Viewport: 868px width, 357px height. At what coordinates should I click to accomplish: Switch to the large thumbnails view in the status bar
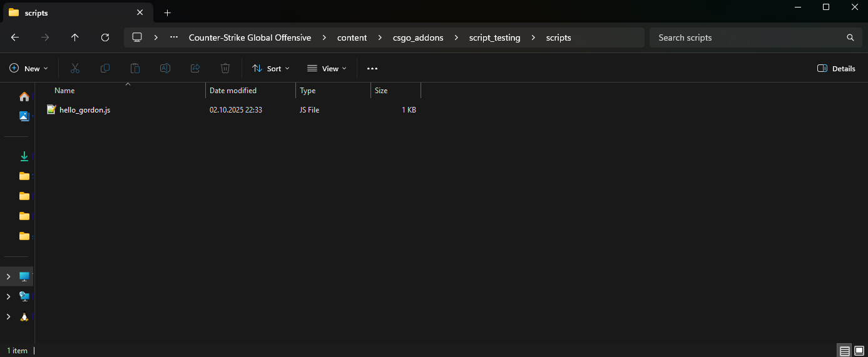[x=859, y=351]
